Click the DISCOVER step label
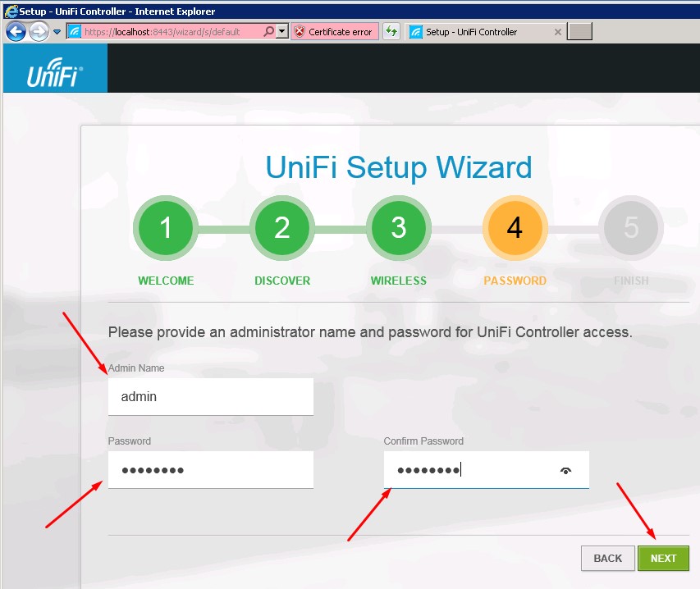 point(282,281)
